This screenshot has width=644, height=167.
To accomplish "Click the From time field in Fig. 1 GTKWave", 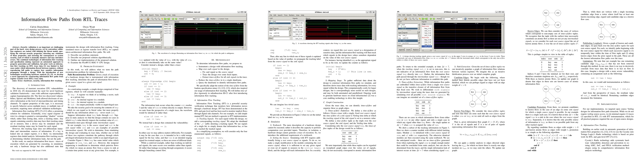I will pyautogui.click(x=188, y=19).
